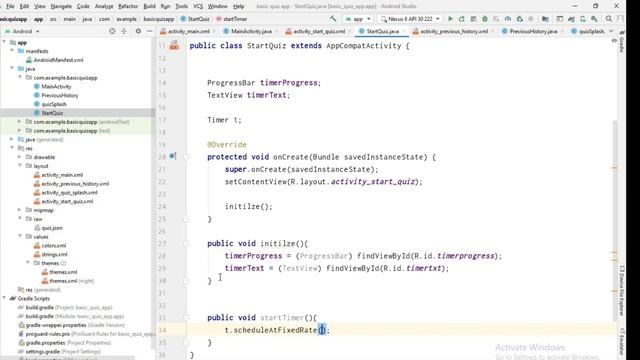640x360 pixels.
Task: Hide the Project panel with minus icon
Action: pyautogui.click(x=149, y=31)
